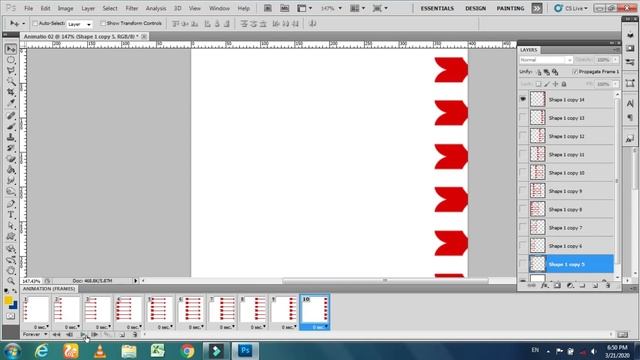Click the Unify layer position icon
The image size is (640, 360).
point(538,72)
